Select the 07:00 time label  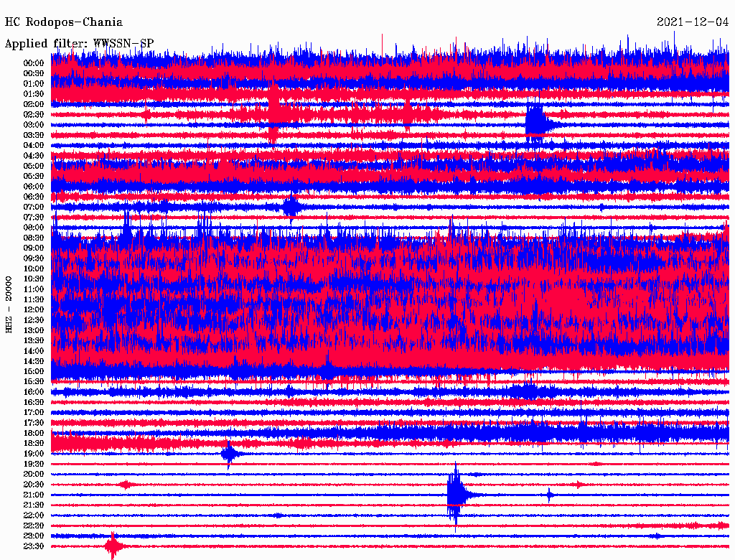(34, 207)
